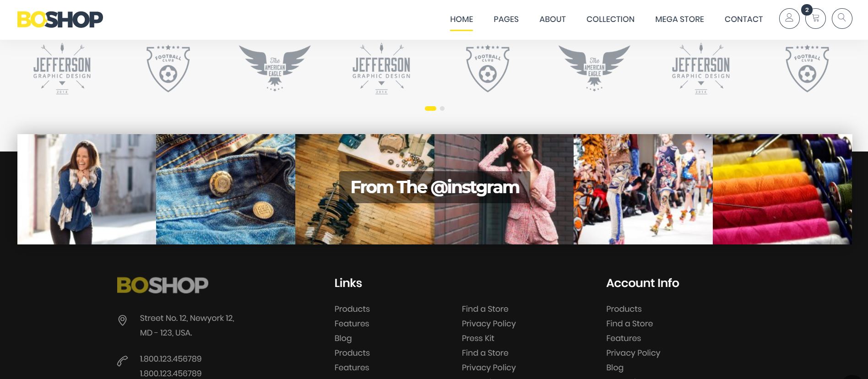
Task: Open the Contact page
Action: [x=743, y=19]
